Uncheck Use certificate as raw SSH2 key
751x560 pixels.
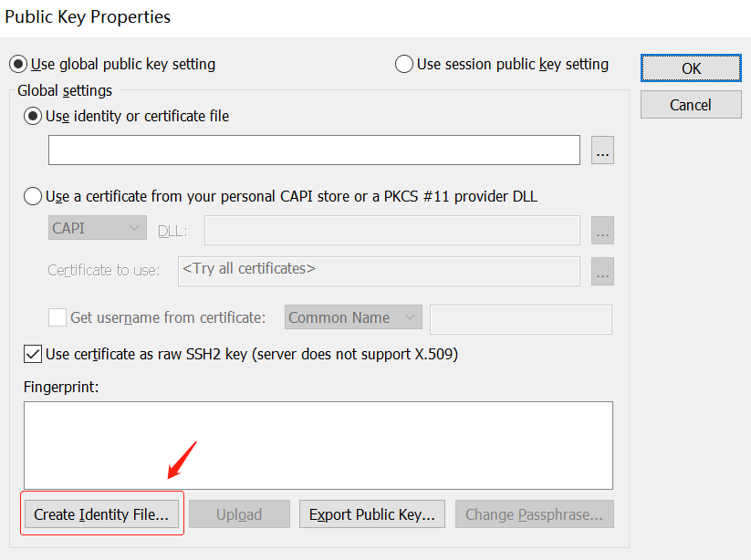[33, 354]
